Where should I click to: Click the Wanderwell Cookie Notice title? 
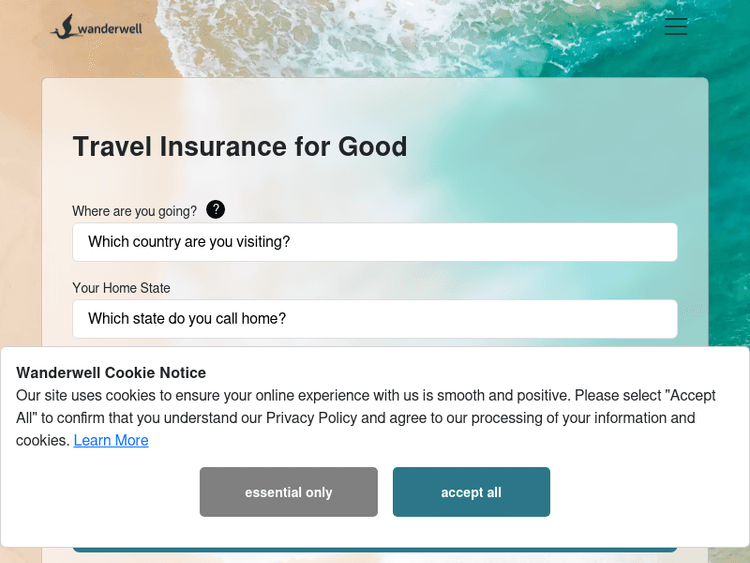(111, 373)
